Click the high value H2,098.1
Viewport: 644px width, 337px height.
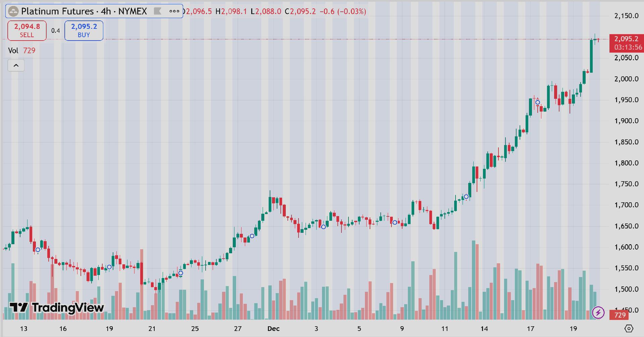tap(231, 11)
